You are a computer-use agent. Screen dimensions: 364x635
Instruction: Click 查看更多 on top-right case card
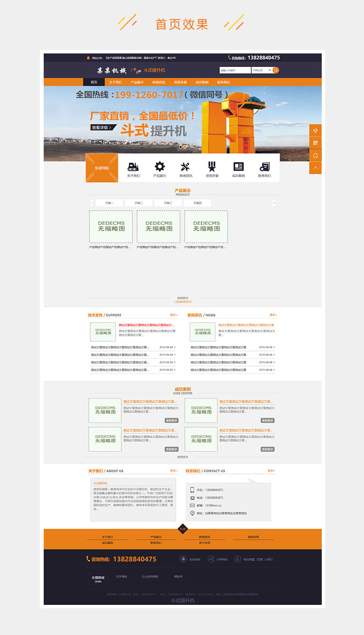(x=268, y=420)
